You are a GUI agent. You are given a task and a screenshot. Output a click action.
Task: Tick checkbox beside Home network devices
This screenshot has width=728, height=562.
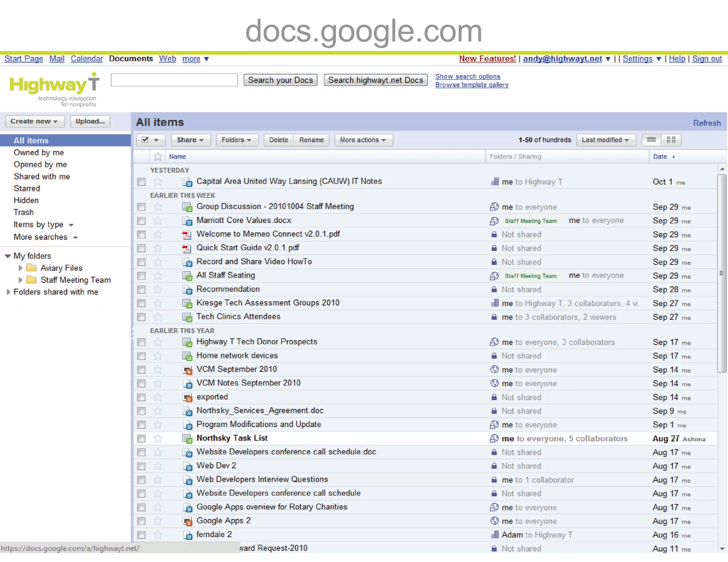click(141, 356)
